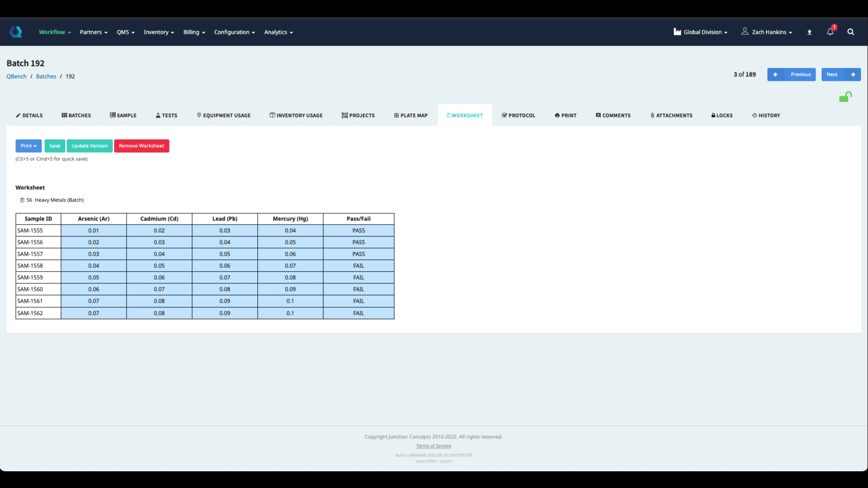Go to the previous batch with the arrow

coord(775,75)
